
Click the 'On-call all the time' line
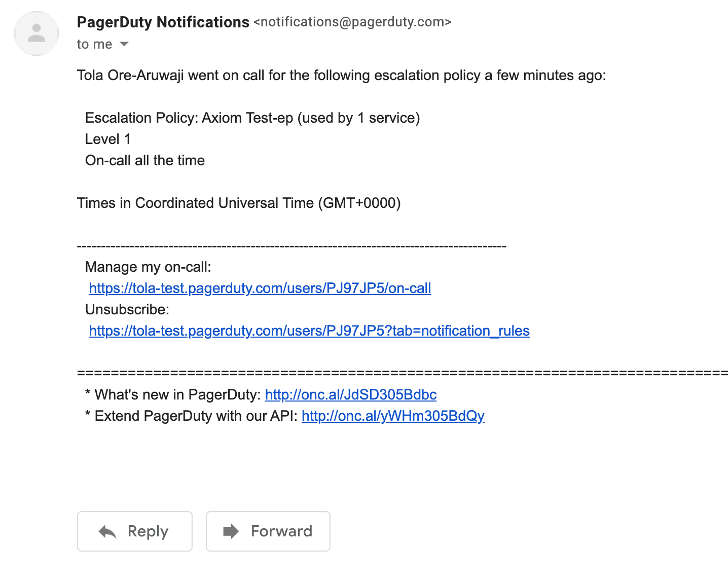145,161
